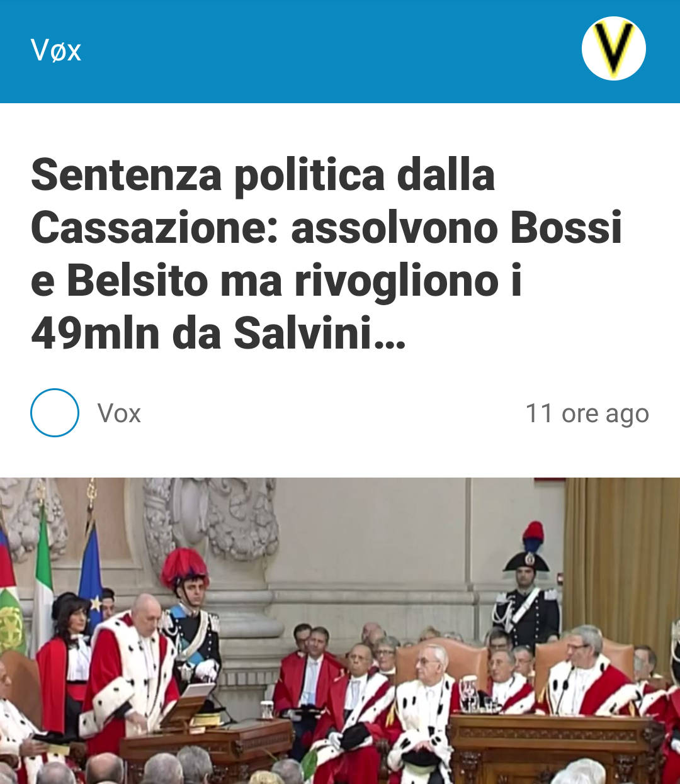Tap the water glasses on the wooden desk
The image size is (680, 784).
click(x=469, y=694)
